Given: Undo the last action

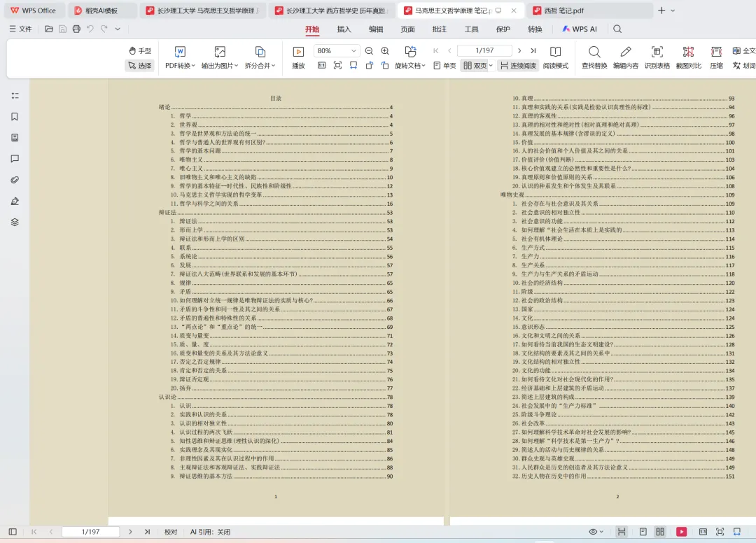Looking at the screenshot, I should [x=90, y=29].
